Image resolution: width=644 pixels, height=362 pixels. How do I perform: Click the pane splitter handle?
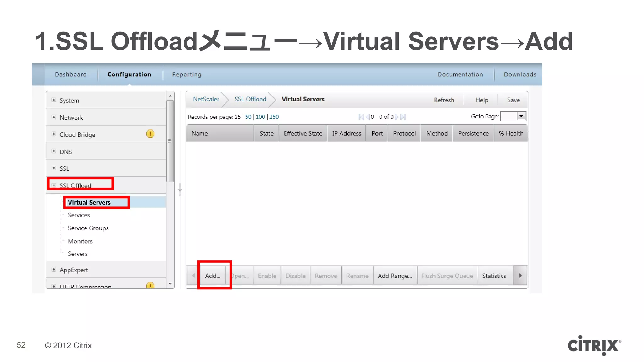click(x=180, y=190)
